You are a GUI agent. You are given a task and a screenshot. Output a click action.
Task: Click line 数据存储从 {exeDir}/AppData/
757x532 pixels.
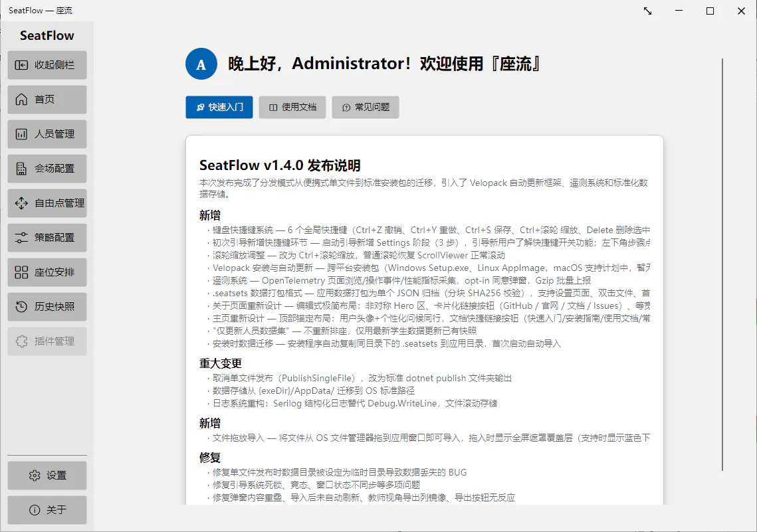pyautogui.click(x=311, y=391)
